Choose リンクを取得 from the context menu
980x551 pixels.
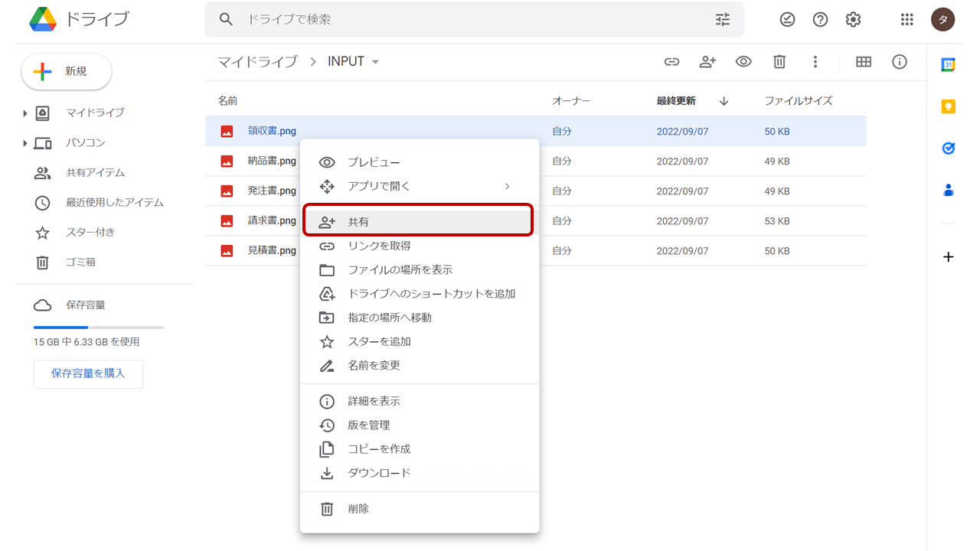[420, 246]
